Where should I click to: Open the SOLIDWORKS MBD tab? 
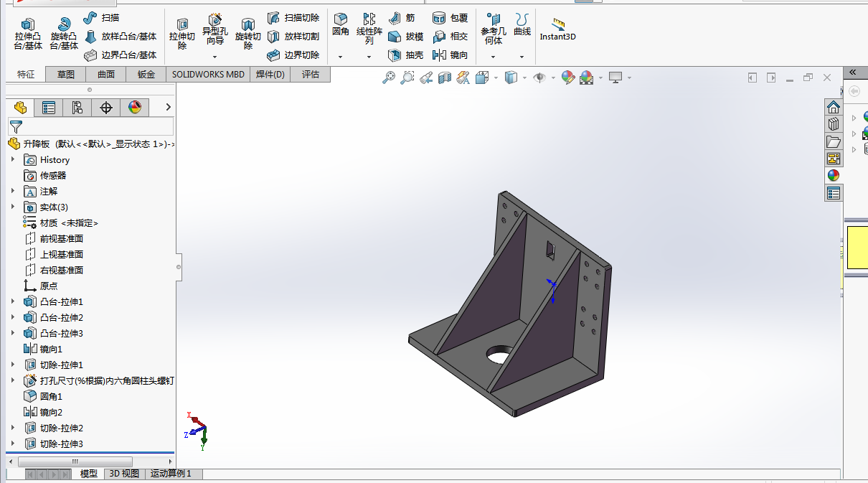click(208, 74)
